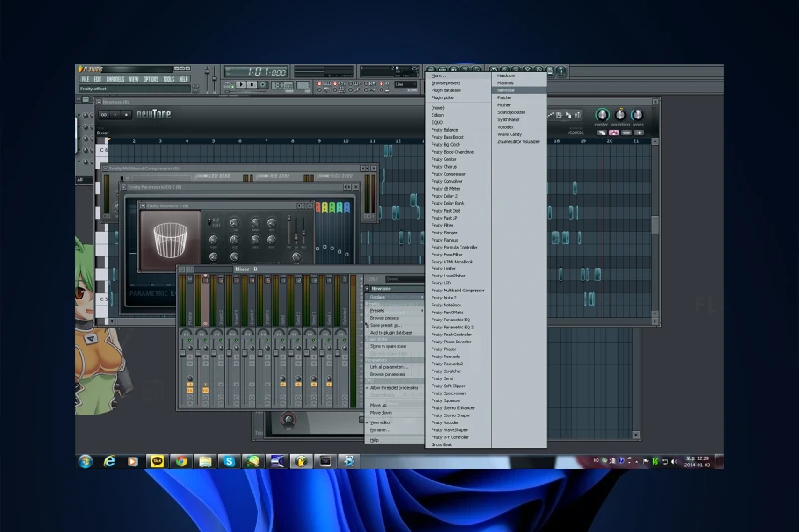Viewport: 799px width, 532px height.
Task: Select Fruity Multiband Compressor from plugin list
Action: pyautogui.click(x=458, y=290)
